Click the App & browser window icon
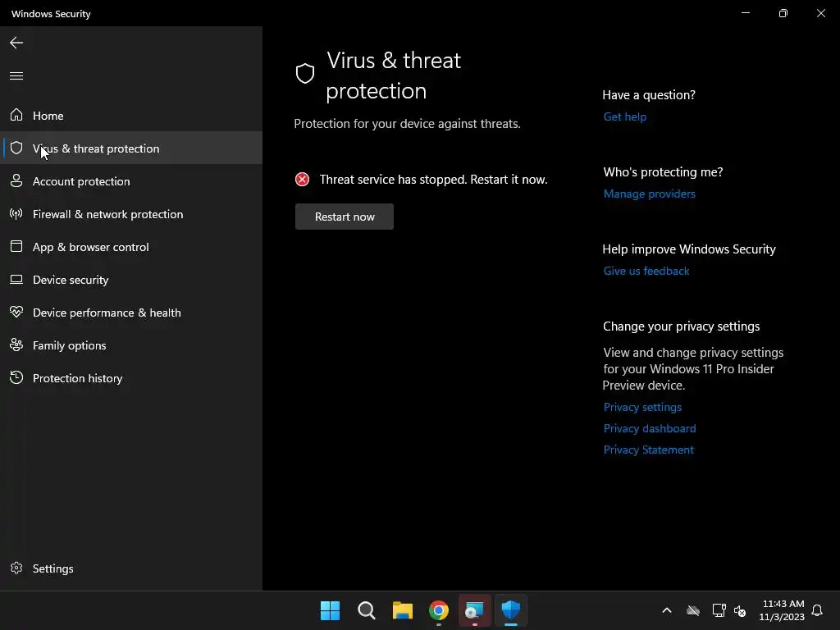The width and height of the screenshot is (840, 630). 16,246
